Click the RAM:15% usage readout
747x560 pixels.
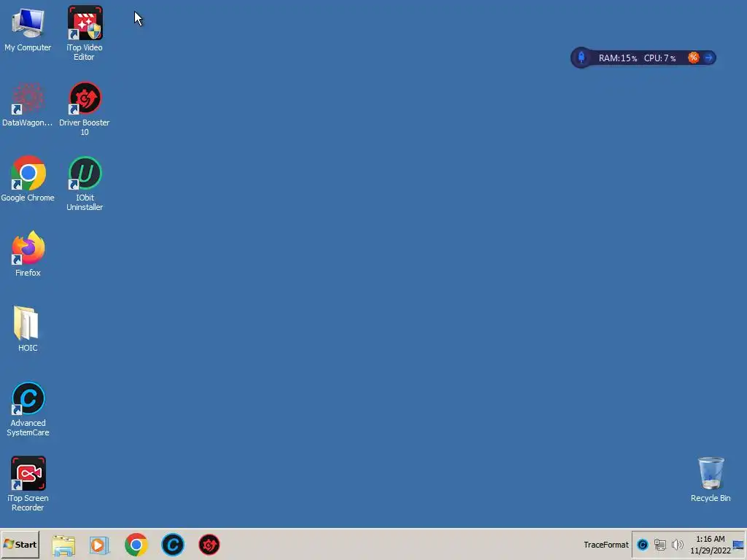tap(617, 58)
